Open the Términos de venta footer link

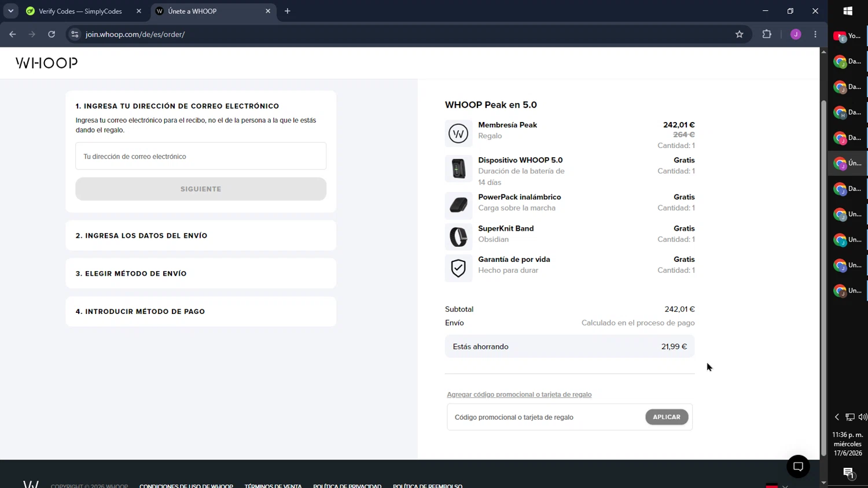[x=273, y=486]
